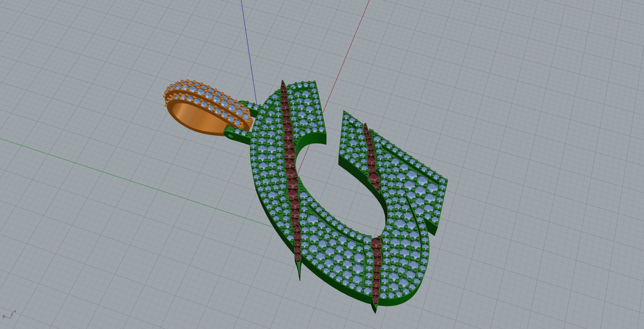Click the world axis icon in viewport corner
The image size is (644, 329).
9,315
